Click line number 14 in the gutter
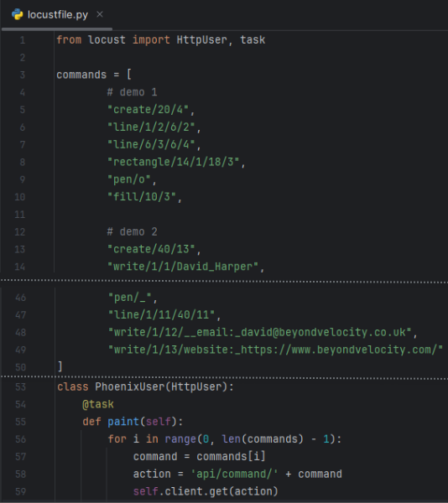 [x=20, y=267]
